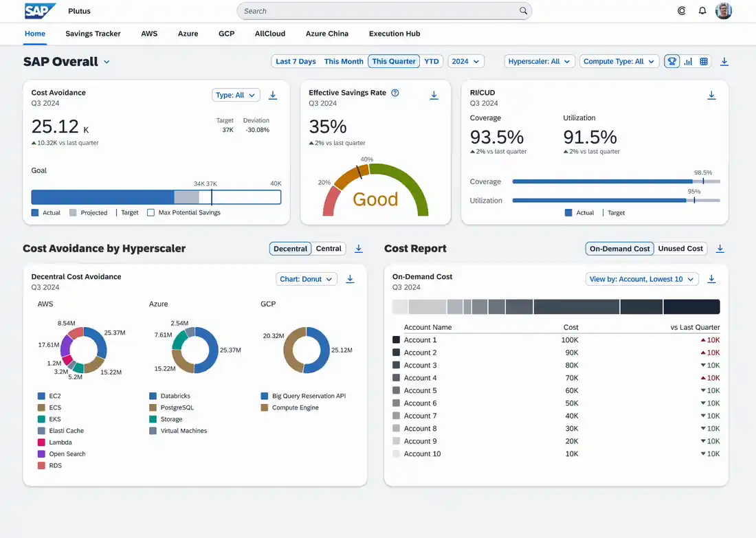The width and height of the screenshot is (756, 538).
Task: Click the Cost Avoidance goal progress bar
Action: coord(156,197)
